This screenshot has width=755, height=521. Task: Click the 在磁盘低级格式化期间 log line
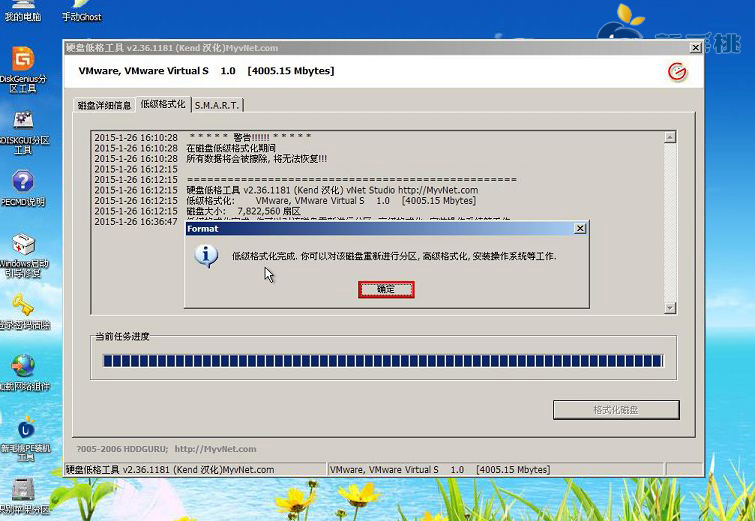(185, 148)
